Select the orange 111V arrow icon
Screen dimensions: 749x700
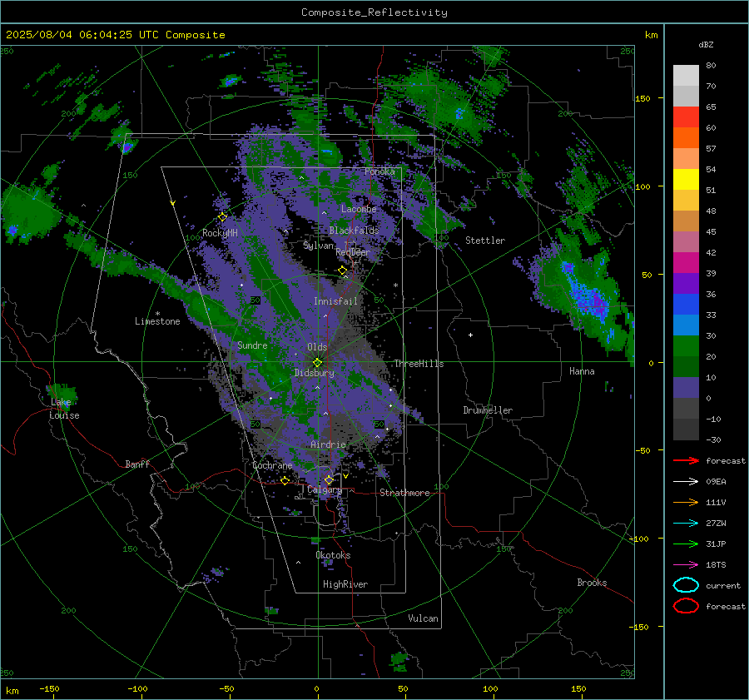[x=686, y=502]
